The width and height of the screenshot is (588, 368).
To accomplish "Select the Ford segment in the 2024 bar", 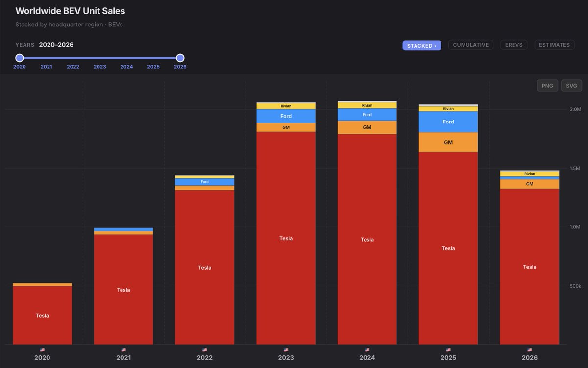I will point(367,115).
